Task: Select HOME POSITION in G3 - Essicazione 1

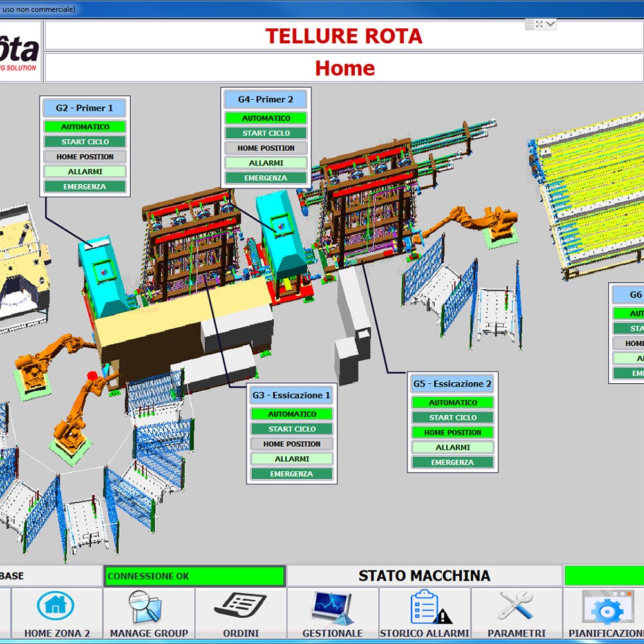Action: [x=292, y=444]
